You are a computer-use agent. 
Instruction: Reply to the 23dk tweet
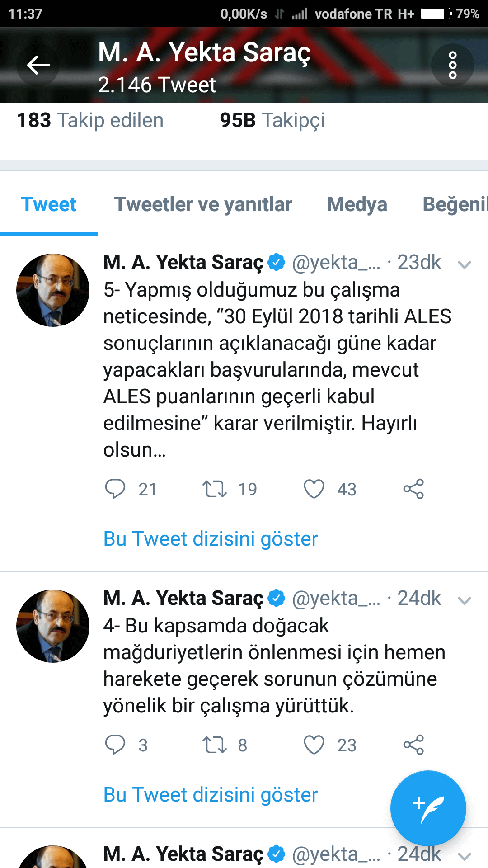(x=115, y=489)
